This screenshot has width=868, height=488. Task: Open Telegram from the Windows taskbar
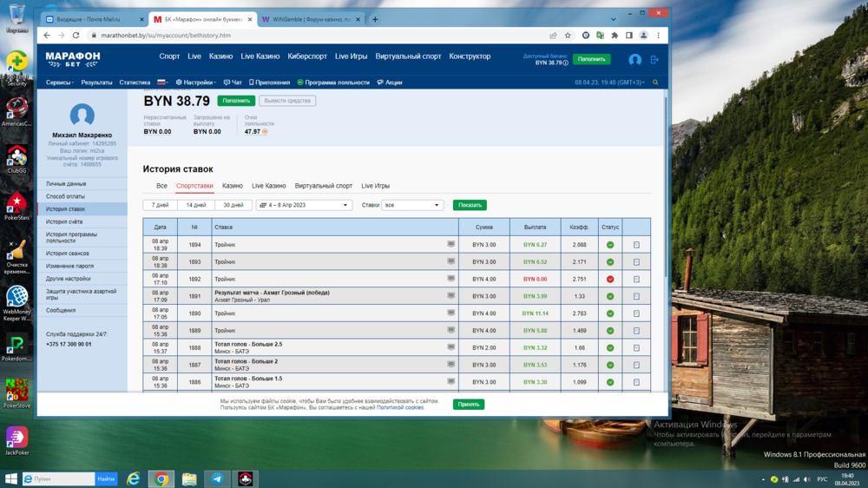[x=217, y=478]
